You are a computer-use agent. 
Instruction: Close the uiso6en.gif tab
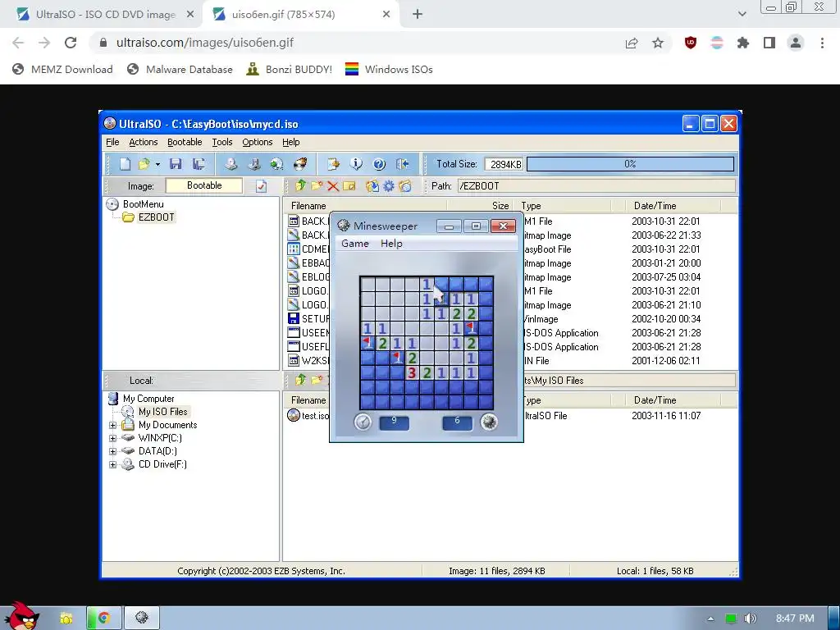(386, 15)
